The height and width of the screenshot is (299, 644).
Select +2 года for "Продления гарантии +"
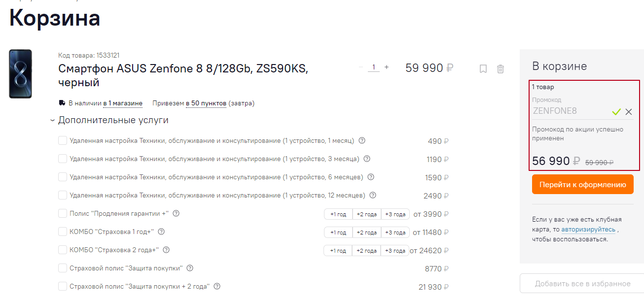pos(367,214)
